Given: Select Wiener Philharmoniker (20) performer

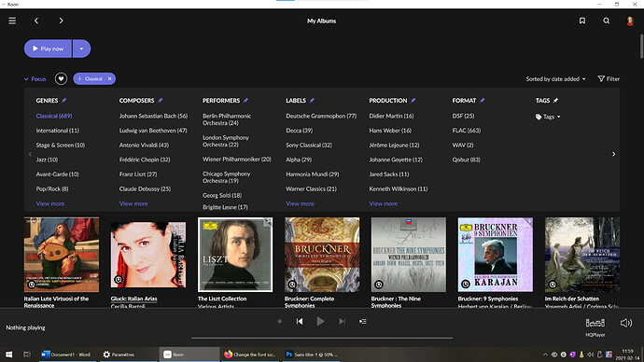Looking at the screenshot, I should pos(236,160).
